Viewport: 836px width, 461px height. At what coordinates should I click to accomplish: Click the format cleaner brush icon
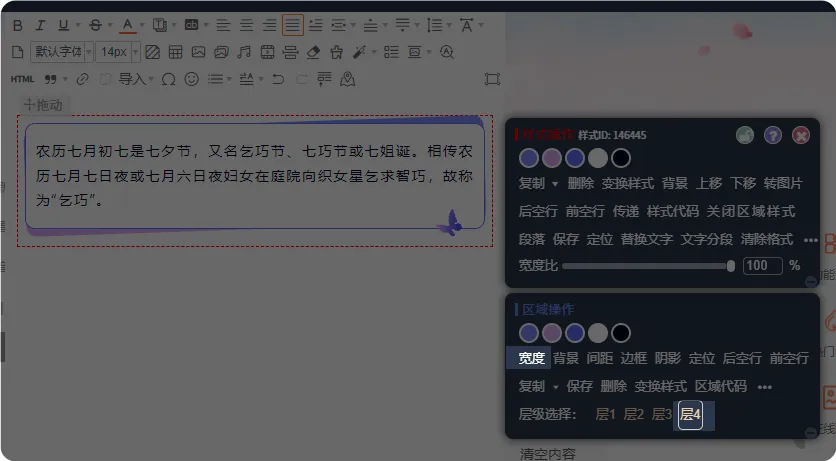tap(336, 52)
